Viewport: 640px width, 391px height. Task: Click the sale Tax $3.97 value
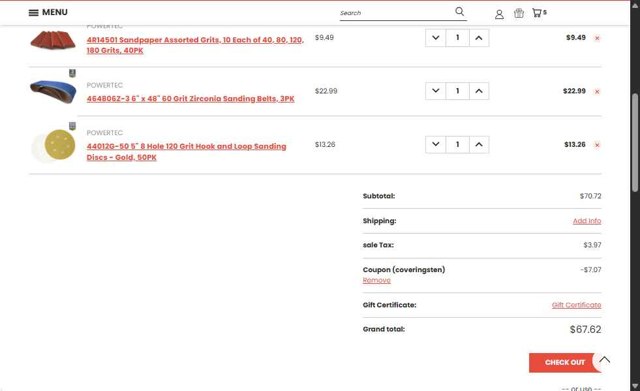pyautogui.click(x=592, y=245)
